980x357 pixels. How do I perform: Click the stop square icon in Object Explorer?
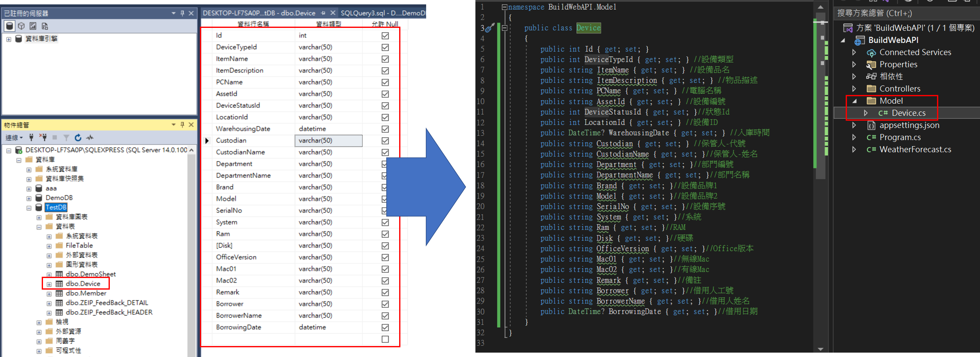pyautogui.click(x=55, y=137)
